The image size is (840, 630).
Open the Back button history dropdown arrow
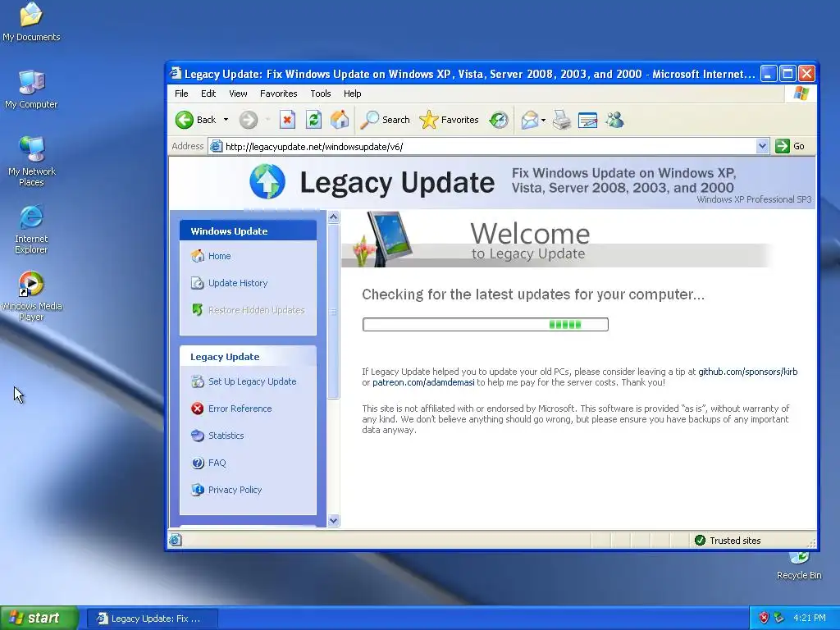coord(226,120)
